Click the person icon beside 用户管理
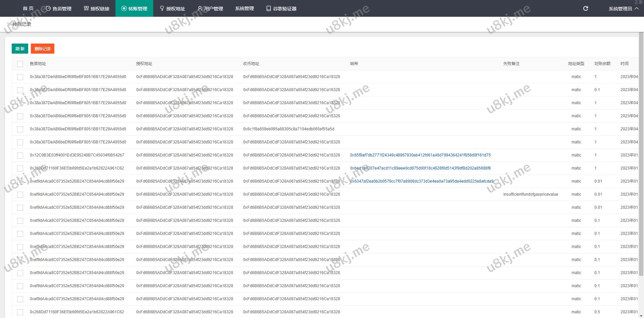This screenshot has width=644, height=318. pos(200,8)
